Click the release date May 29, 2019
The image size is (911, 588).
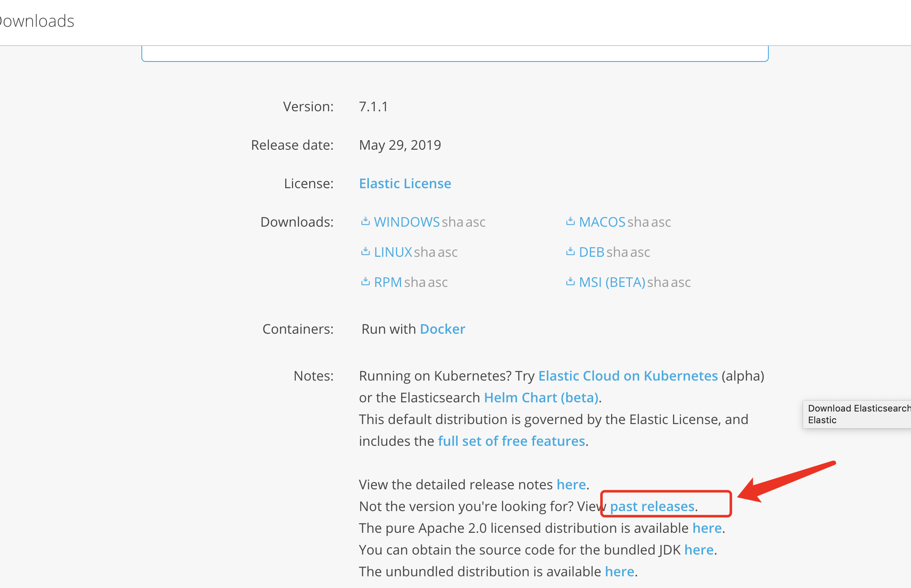coord(400,145)
